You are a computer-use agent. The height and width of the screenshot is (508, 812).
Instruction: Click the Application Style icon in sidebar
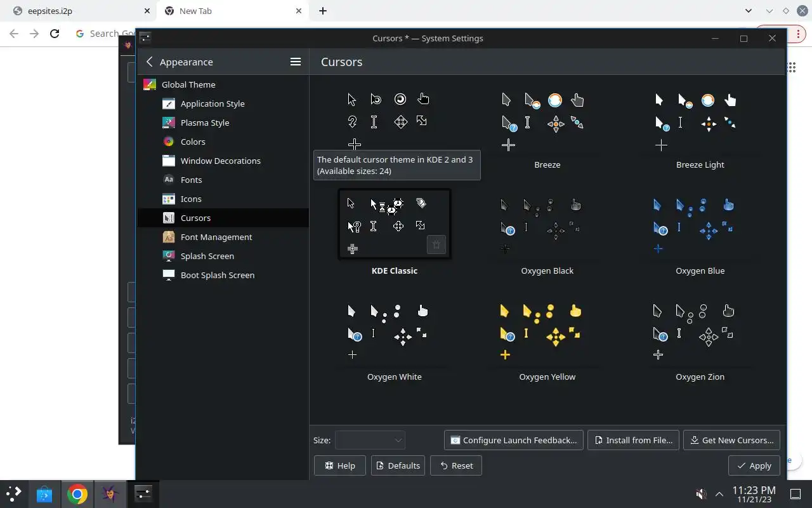[168, 104]
